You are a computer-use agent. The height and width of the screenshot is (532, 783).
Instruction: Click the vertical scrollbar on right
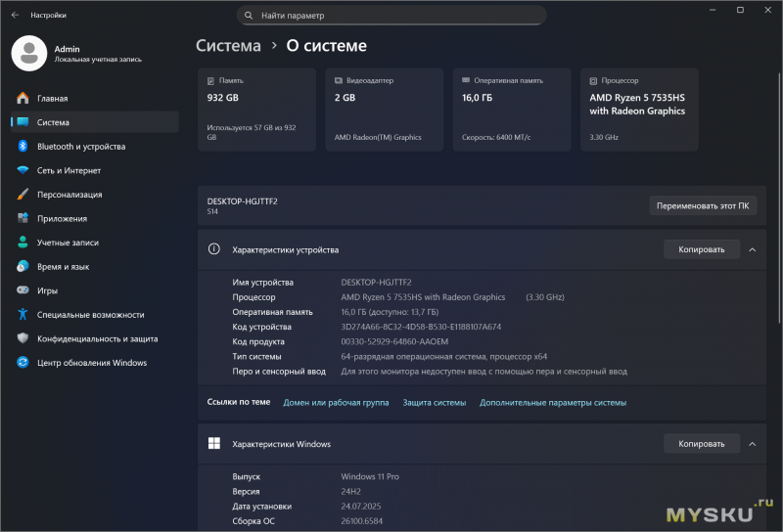point(779,199)
